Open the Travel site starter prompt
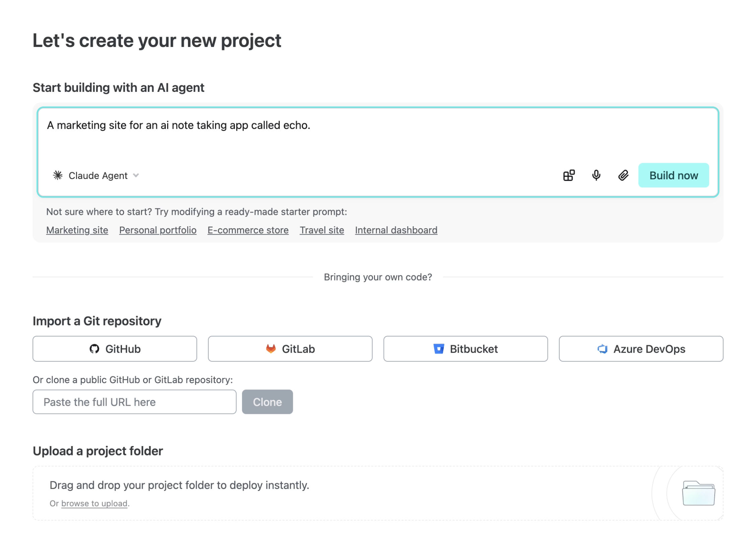The width and height of the screenshot is (756, 553). point(321,230)
